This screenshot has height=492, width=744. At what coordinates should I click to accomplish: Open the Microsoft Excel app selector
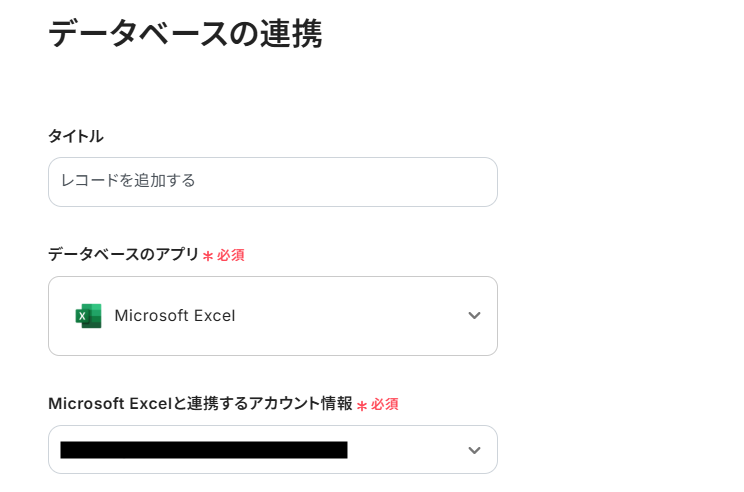(x=272, y=316)
